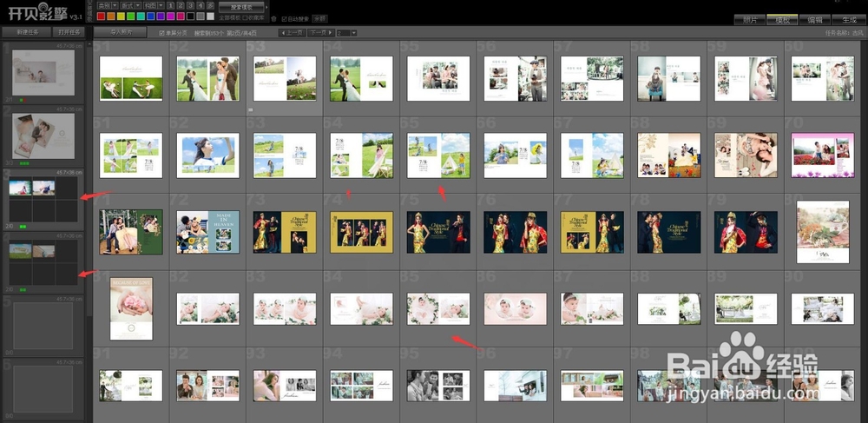Choose template 70 with pink border
The image size is (868, 423).
point(823,155)
